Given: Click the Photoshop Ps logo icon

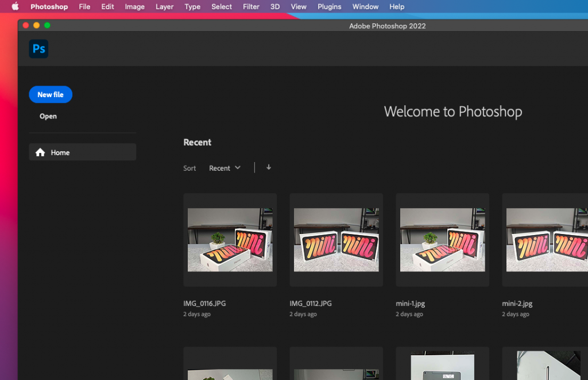Looking at the screenshot, I should 38,49.
